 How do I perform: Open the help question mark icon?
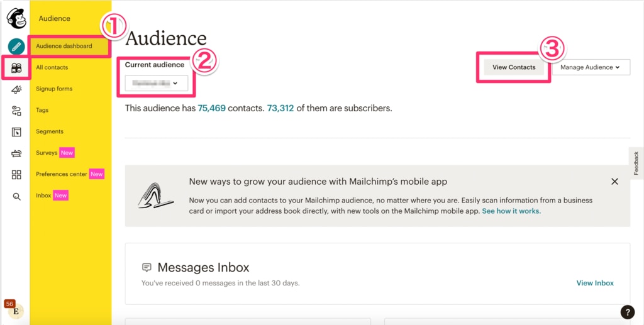pos(627,312)
